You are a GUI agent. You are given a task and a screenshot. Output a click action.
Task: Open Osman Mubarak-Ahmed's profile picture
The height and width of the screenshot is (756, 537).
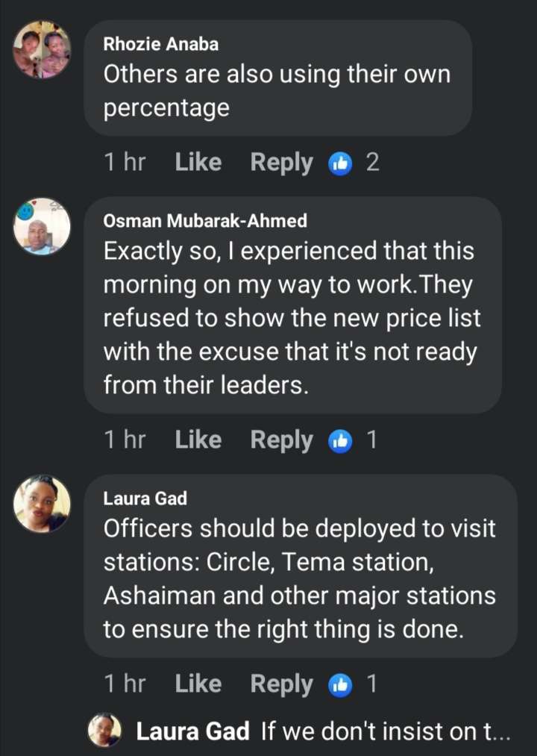(x=42, y=227)
